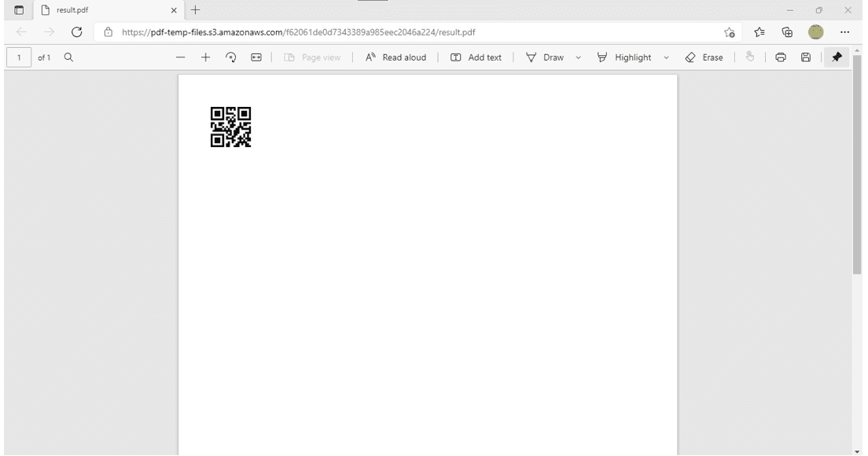Click the page number input field
This screenshot has height=456, width=868.
17,57
